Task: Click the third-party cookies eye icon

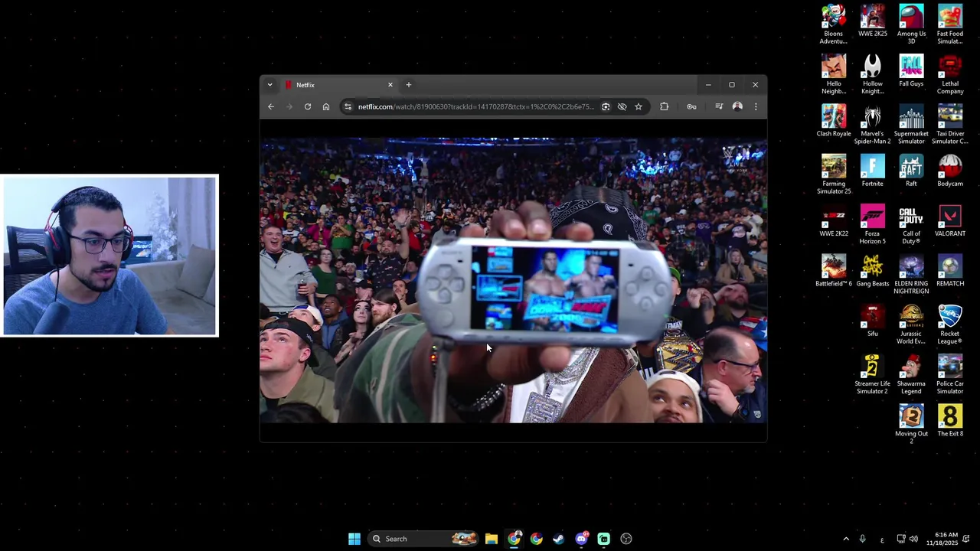Action: pyautogui.click(x=622, y=106)
